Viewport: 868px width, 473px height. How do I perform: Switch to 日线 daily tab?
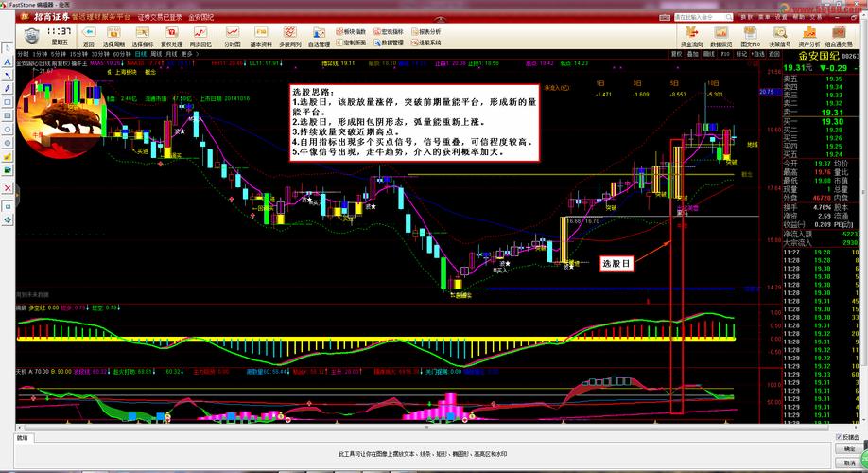tap(141, 54)
